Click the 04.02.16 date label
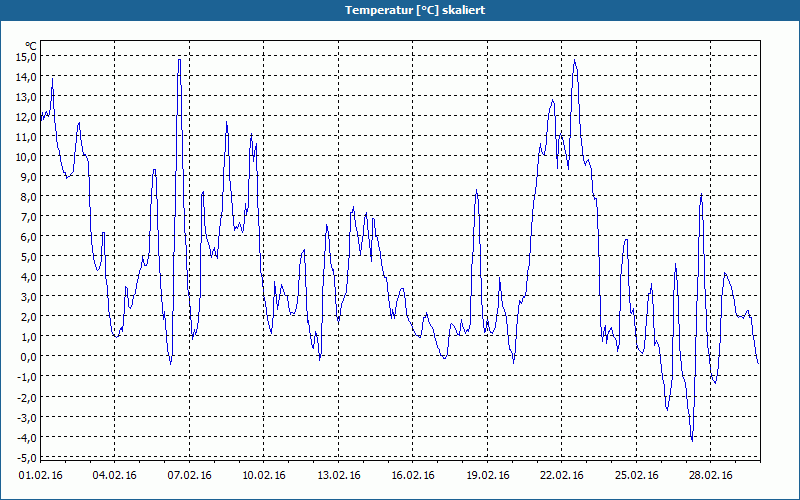The width and height of the screenshot is (800, 500). pyautogui.click(x=115, y=475)
